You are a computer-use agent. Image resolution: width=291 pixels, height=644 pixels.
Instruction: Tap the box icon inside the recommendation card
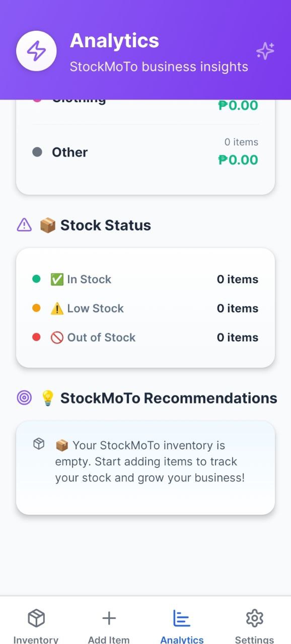pyautogui.click(x=38, y=444)
